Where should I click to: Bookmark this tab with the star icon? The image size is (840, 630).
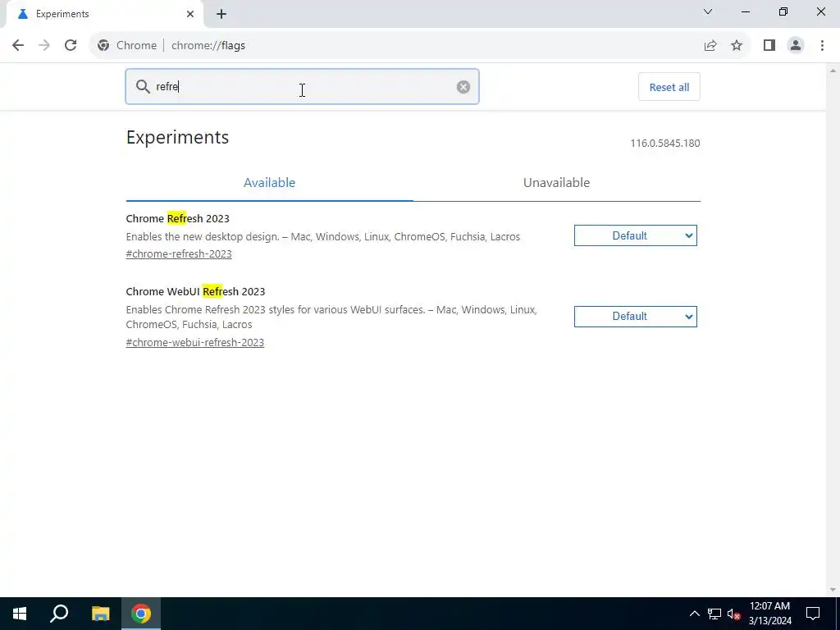tap(737, 46)
